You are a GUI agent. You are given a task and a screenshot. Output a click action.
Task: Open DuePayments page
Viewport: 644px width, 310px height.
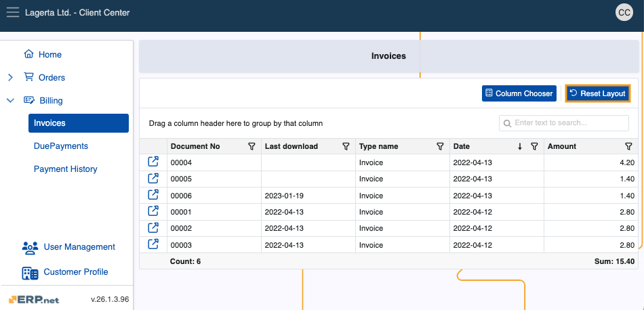(x=61, y=146)
